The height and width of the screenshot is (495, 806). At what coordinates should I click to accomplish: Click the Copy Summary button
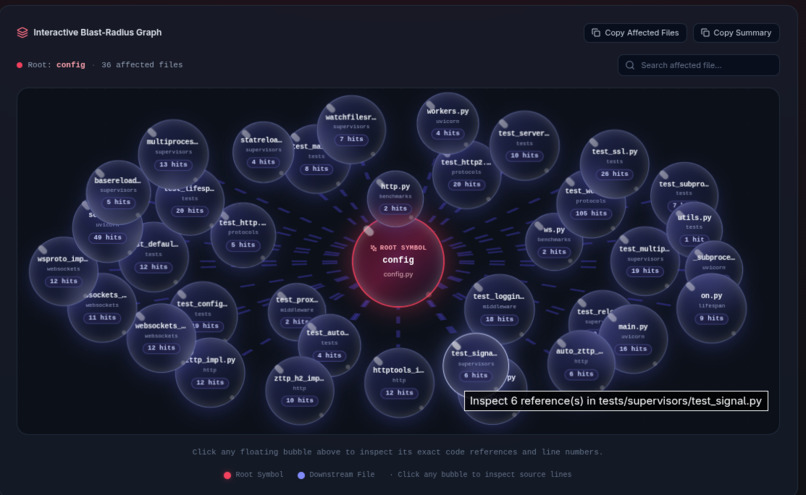(736, 33)
